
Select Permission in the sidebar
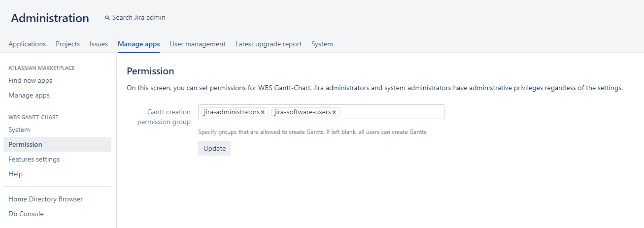click(x=25, y=144)
